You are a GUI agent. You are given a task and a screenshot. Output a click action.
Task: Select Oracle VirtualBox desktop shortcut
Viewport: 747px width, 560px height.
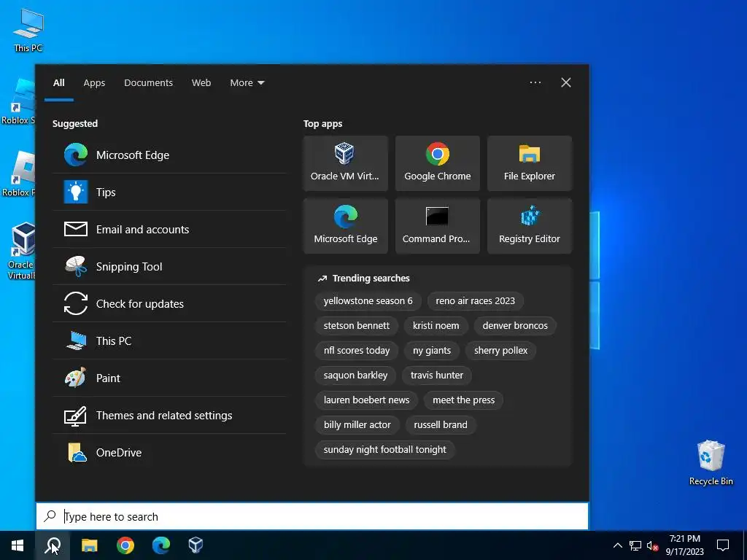pyautogui.click(x=21, y=252)
